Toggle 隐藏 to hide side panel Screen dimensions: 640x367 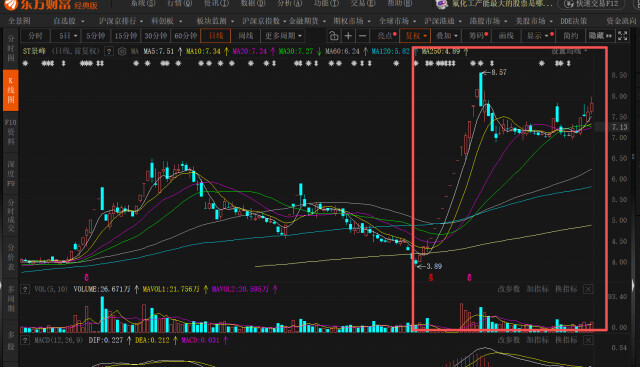click(x=600, y=36)
